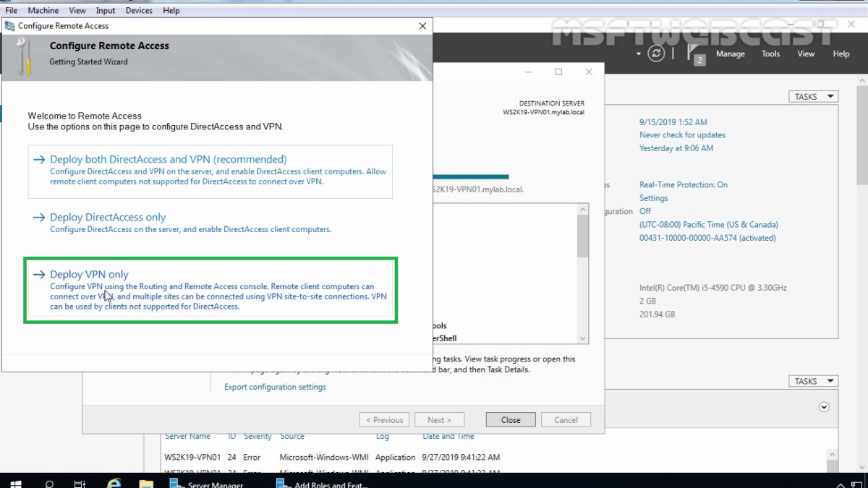Choose Deploy VPN only option

210,291
